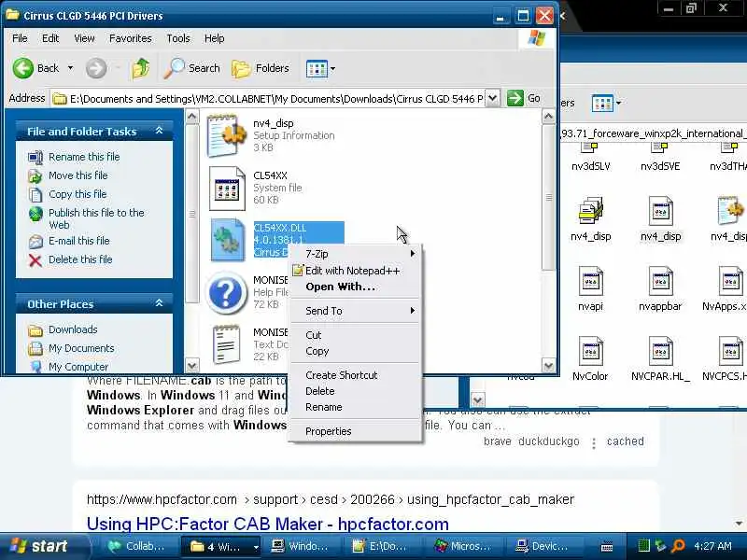
Task: Switch to Micros... taskbar button
Action: tap(462, 546)
